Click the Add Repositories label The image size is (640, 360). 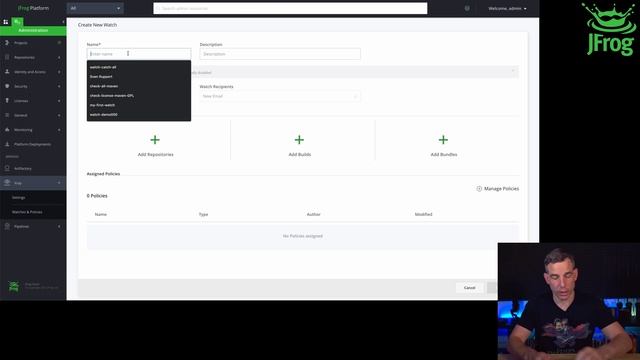(x=156, y=154)
